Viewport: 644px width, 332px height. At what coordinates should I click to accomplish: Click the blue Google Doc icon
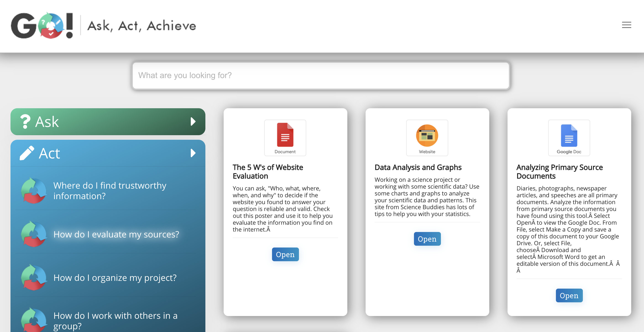pos(569,135)
